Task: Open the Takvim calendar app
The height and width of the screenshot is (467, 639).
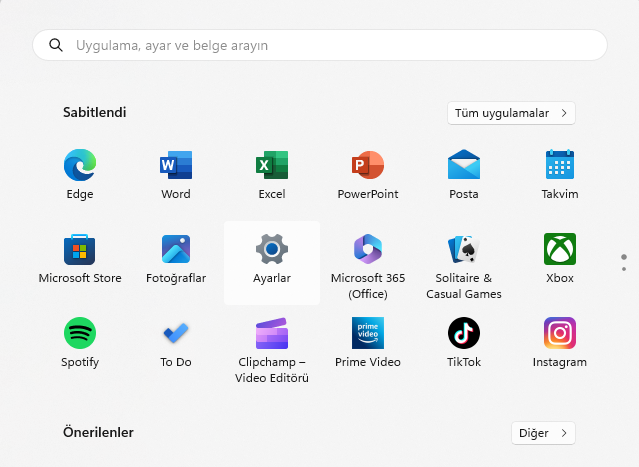Action: pos(560,174)
